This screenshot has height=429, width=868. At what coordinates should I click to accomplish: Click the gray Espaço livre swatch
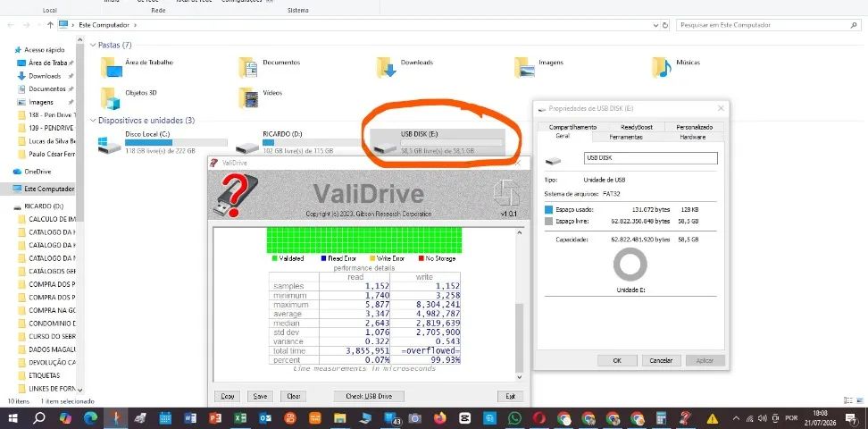548,221
